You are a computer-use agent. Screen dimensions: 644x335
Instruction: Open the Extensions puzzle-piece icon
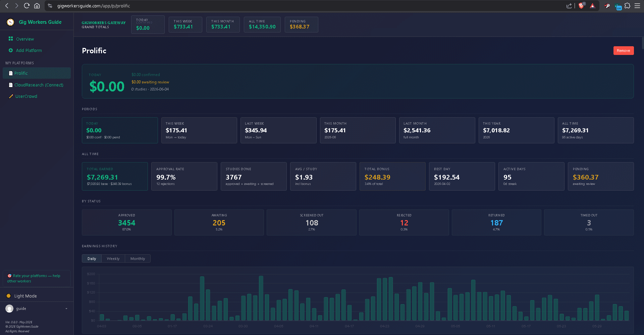(x=628, y=6)
